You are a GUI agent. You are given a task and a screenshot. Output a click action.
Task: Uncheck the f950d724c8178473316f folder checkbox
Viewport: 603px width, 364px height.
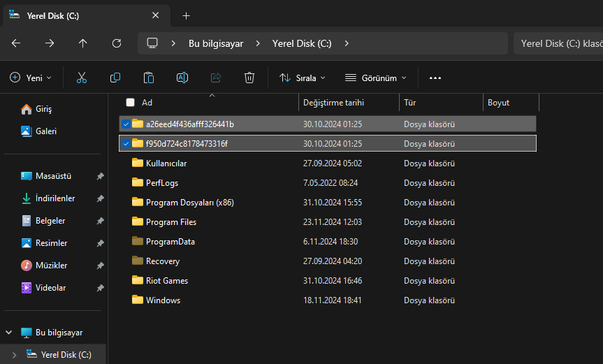(x=126, y=144)
